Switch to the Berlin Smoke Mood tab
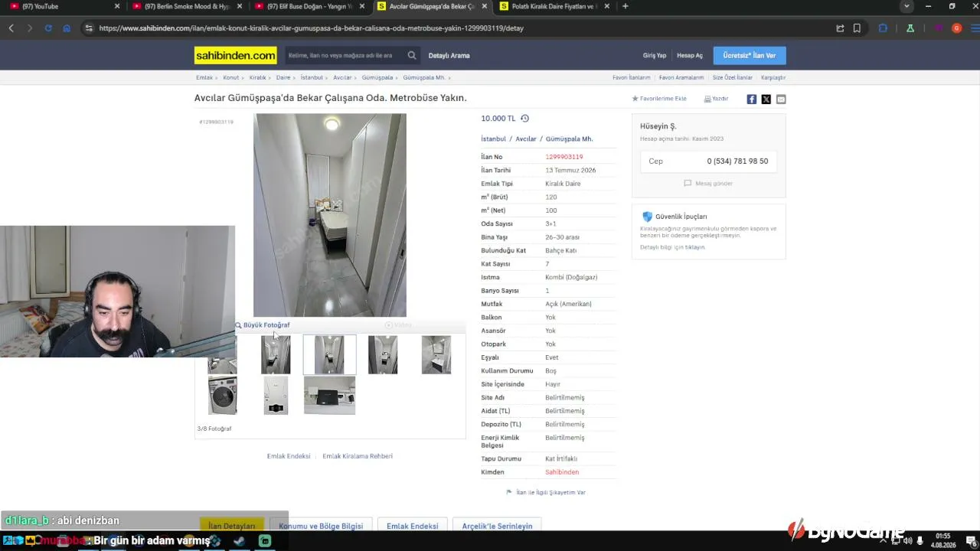The height and width of the screenshot is (551, 980). [x=188, y=6]
